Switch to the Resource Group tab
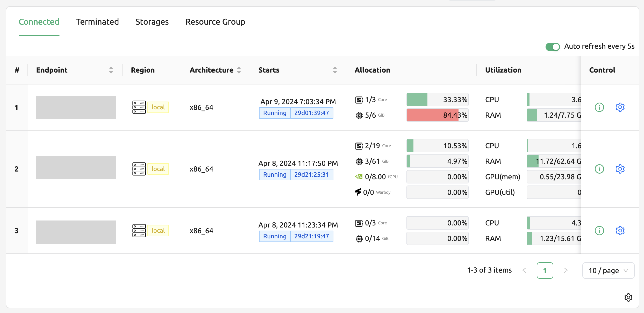Image resolution: width=644 pixels, height=313 pixels. pyautogui.click(x=215, y=22)
